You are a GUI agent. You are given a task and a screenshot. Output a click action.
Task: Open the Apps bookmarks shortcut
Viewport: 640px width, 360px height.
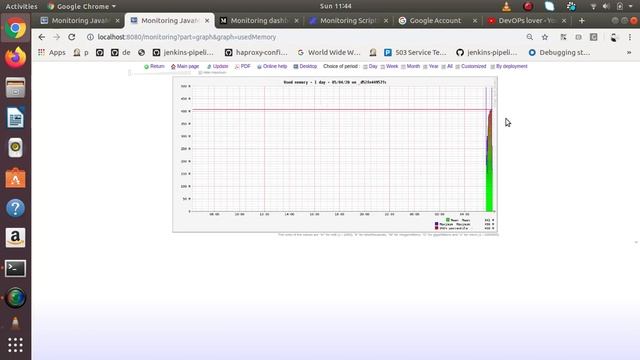(52, 52)
